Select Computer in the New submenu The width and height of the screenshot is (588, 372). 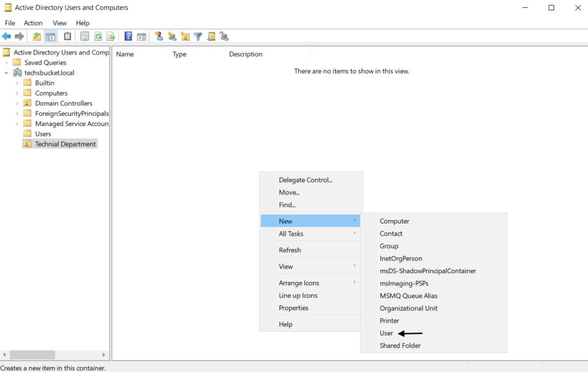click(434, 221)
